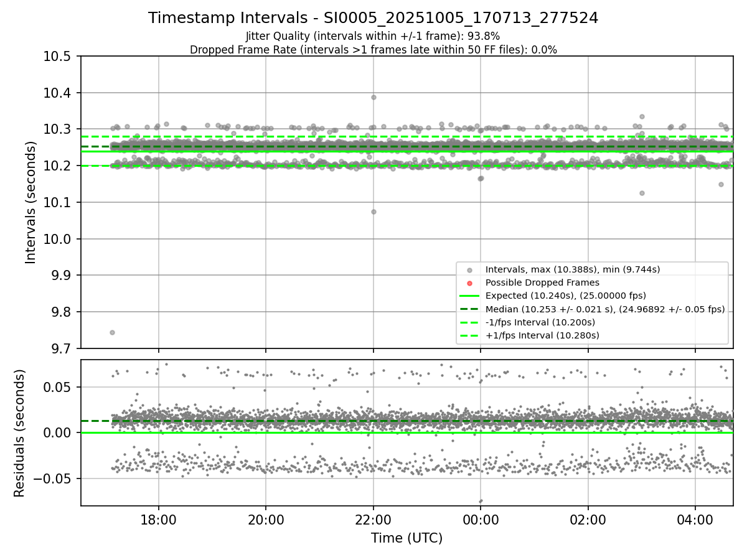Click the dark green dashed line sample in the legend

tap(469, 309)
